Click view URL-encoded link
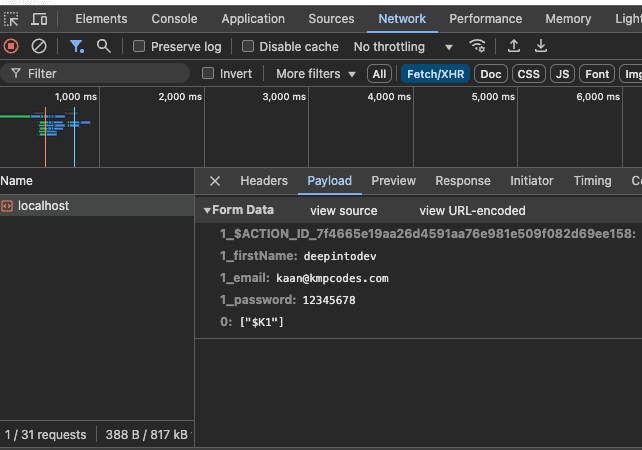The height and width of the screenshot is (450, 642). [472, 211]
